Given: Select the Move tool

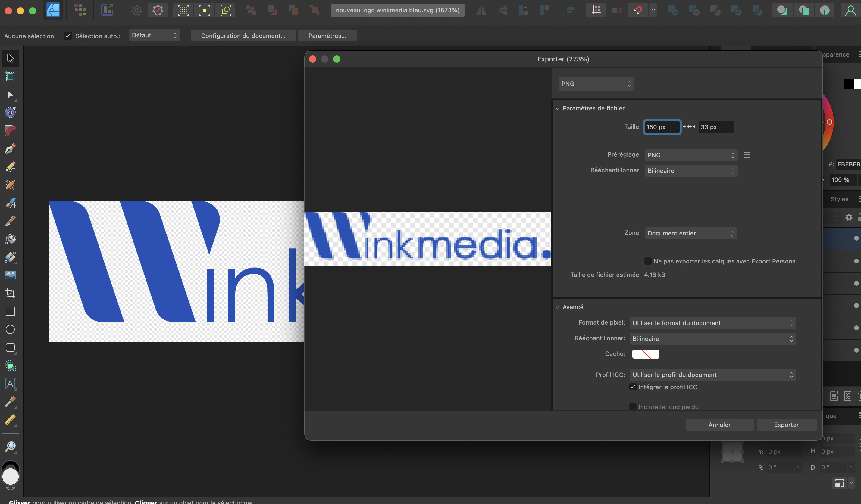Looking at the screenshot, I should (x=10, y=58).
